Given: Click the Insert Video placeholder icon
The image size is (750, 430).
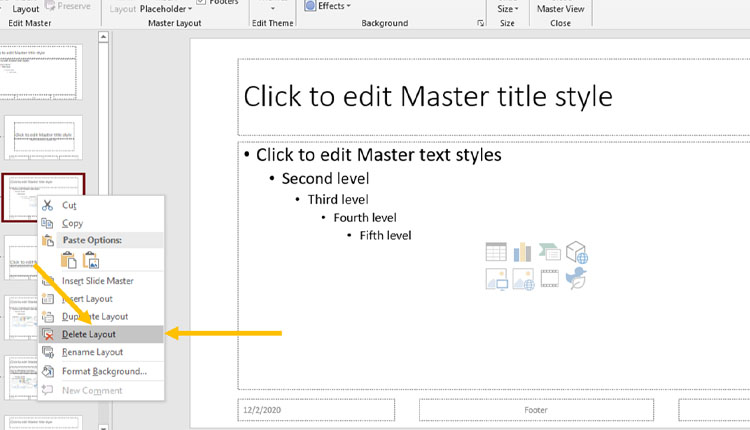Looking at the screenshot, I should coord(549,280).
